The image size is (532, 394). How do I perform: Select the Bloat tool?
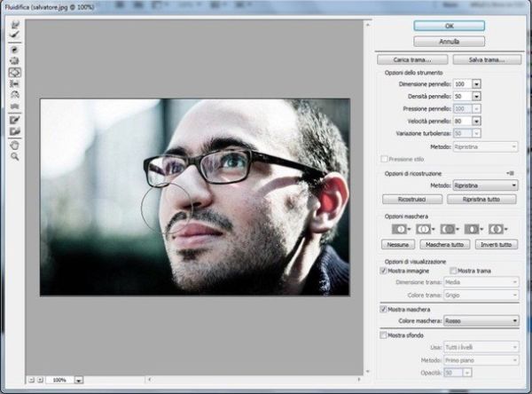pos(15,72)
